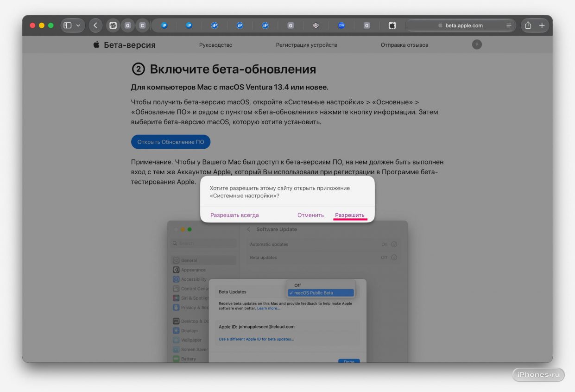
Task: Open Отправка отзывов in the navigation
Action: tap(404, 45)
